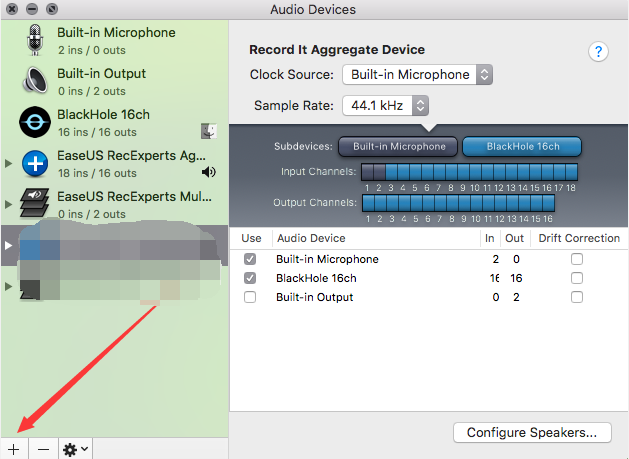Close the Audio Devices window
Screen dimensions: 629x459
[x=12, y=8]
